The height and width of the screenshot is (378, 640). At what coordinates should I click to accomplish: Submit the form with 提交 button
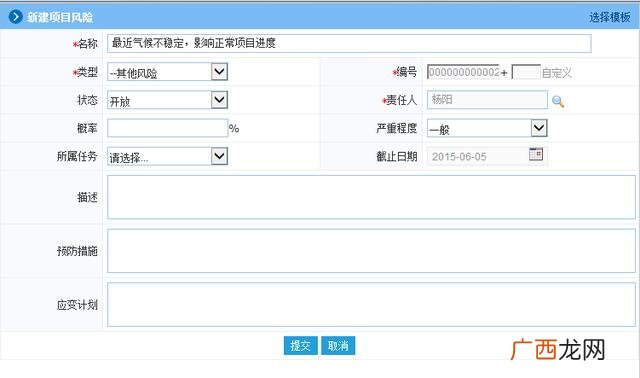(300, 346)
